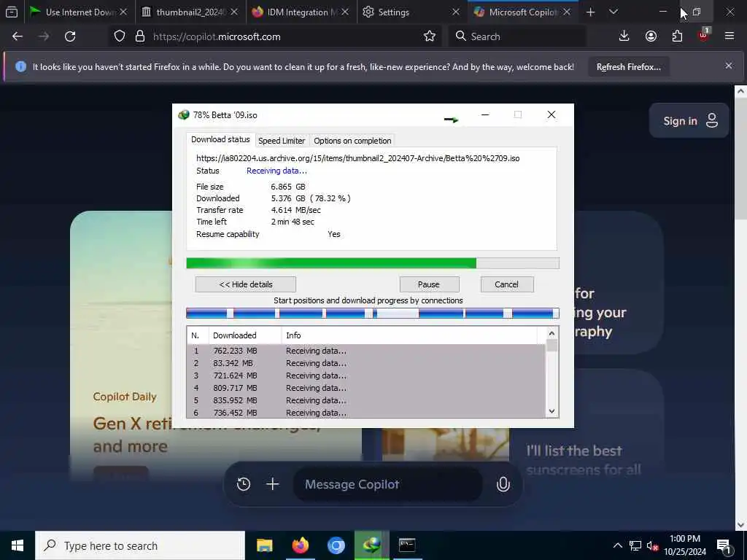Click the Firefox forward arrow

click(43, 36)
